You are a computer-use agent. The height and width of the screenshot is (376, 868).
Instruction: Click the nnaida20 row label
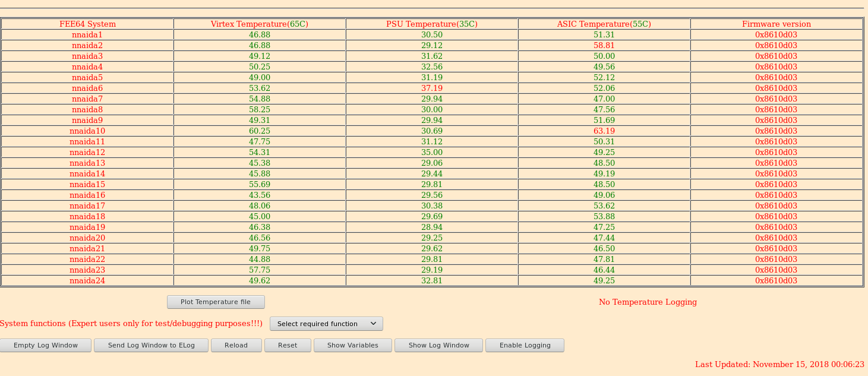87,238
